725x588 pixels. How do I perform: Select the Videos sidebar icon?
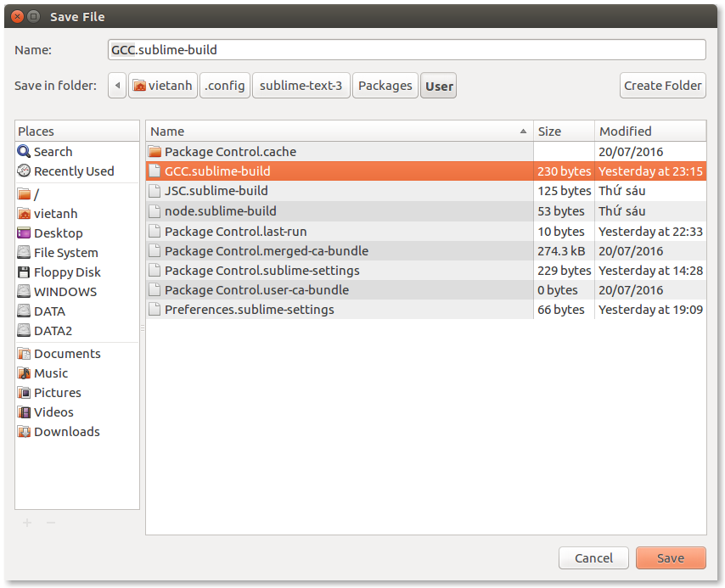25,412
